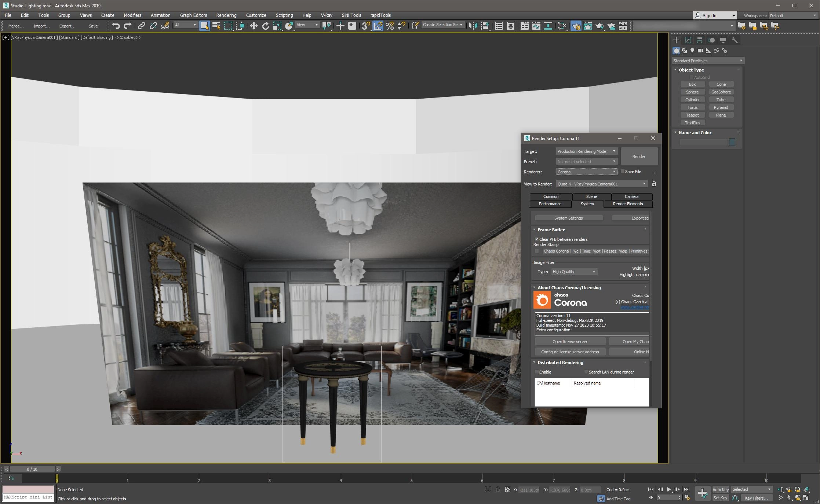Tick the Render Stamp checkbox

coord(537,251)
